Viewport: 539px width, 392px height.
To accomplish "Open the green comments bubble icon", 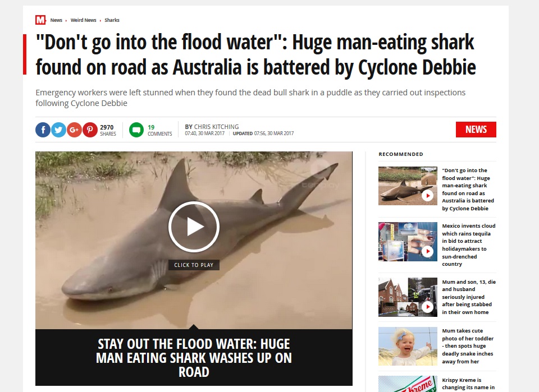I will pos(136,130).
